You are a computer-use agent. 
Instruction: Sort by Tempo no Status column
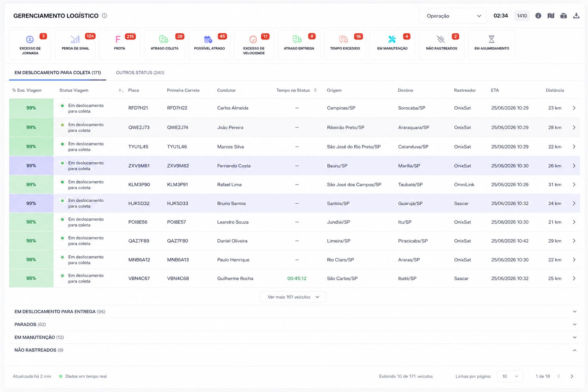point(315,90)
